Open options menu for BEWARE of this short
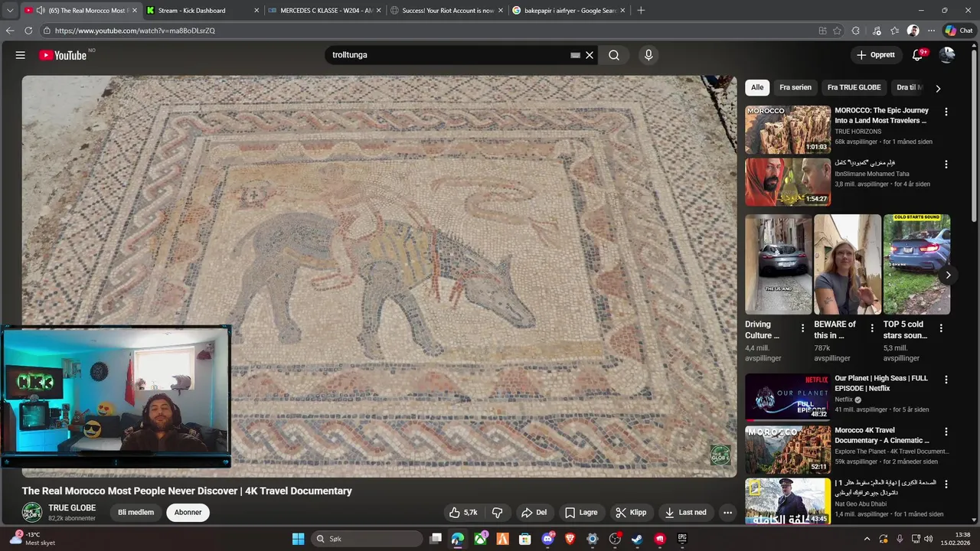 click(x=871, y=328)
